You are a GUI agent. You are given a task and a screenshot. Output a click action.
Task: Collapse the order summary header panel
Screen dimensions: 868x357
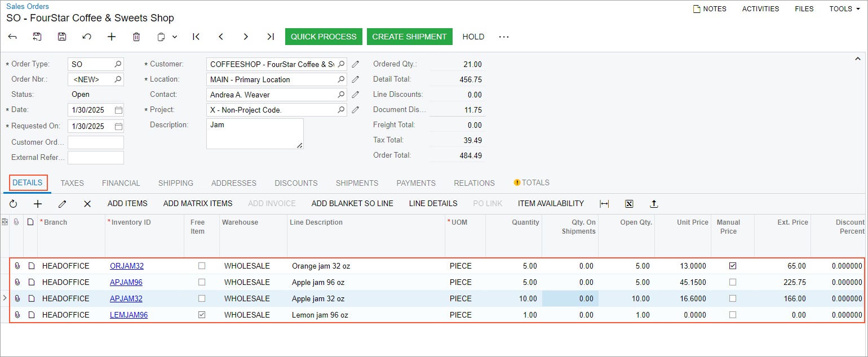pos(858,59)
